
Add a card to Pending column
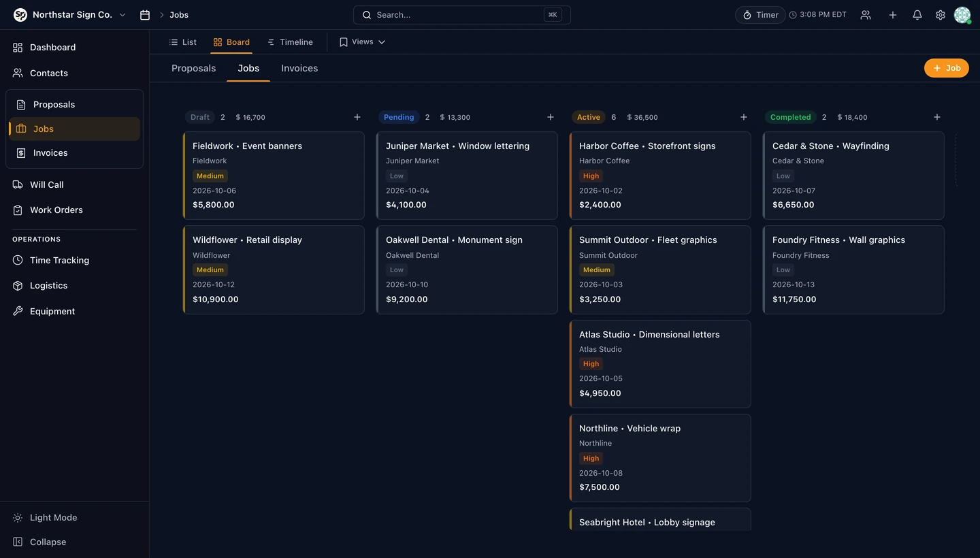click(551, 117)
